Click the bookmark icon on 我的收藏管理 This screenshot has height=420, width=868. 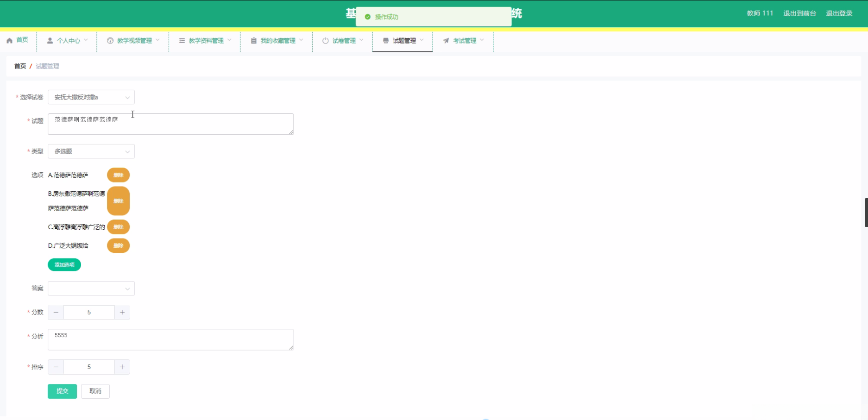253,41
